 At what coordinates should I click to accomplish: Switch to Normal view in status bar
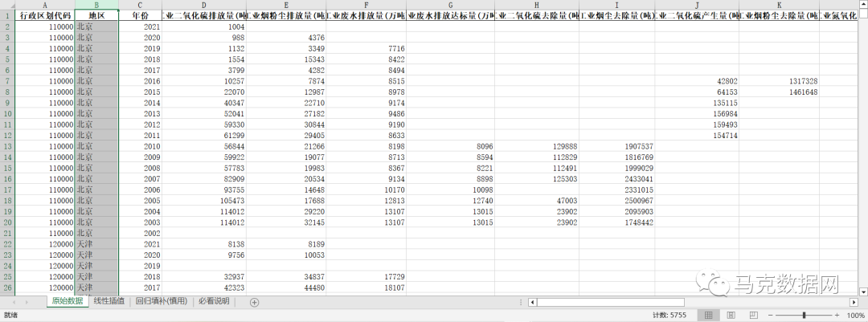(x=708, y=315)
